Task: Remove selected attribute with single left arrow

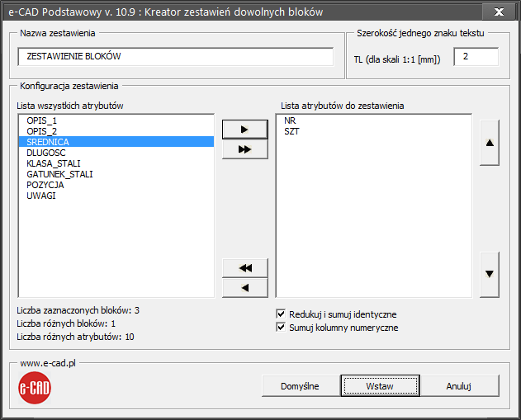Action: 245,288
